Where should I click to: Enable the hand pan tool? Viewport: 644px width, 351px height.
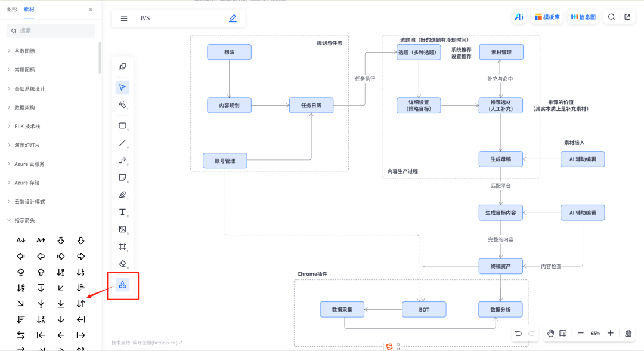click(x=550, y=333)
